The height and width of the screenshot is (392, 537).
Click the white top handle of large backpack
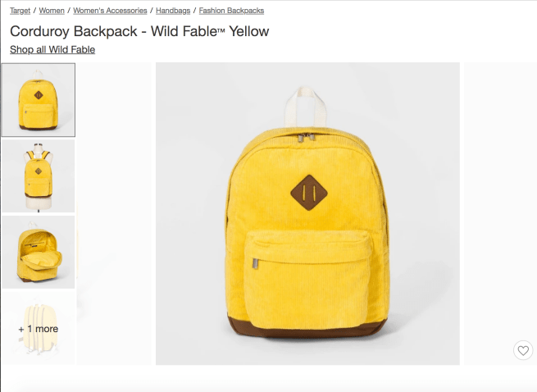pos(306,107)
